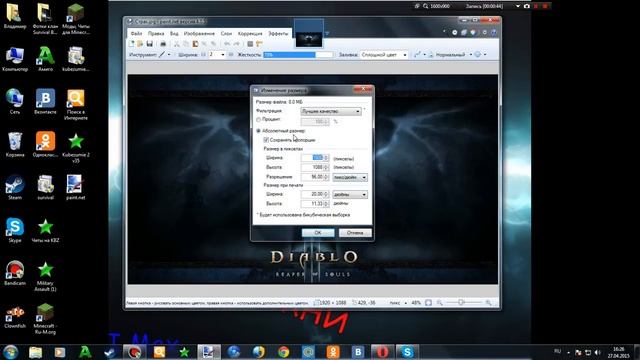
Task: Click the zoom in magnifier in status bar
Action: click(x=488, y=303)
